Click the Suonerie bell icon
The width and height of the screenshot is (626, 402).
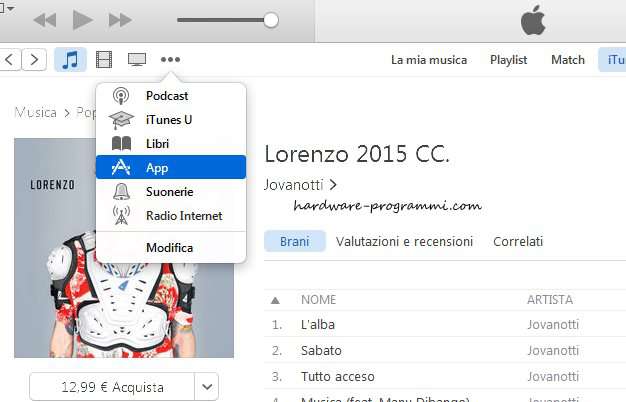click(x=121, y=192)
